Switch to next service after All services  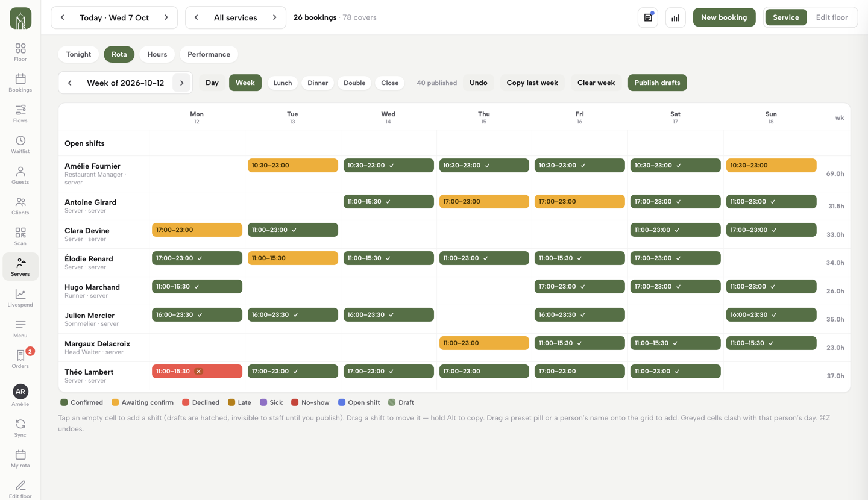point(275,17)
